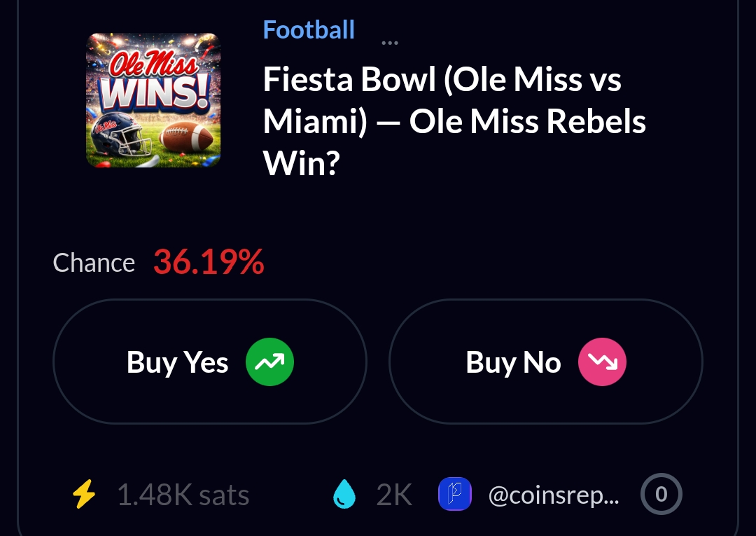Visit the @coinsrep profile username

tap(553, 495)
